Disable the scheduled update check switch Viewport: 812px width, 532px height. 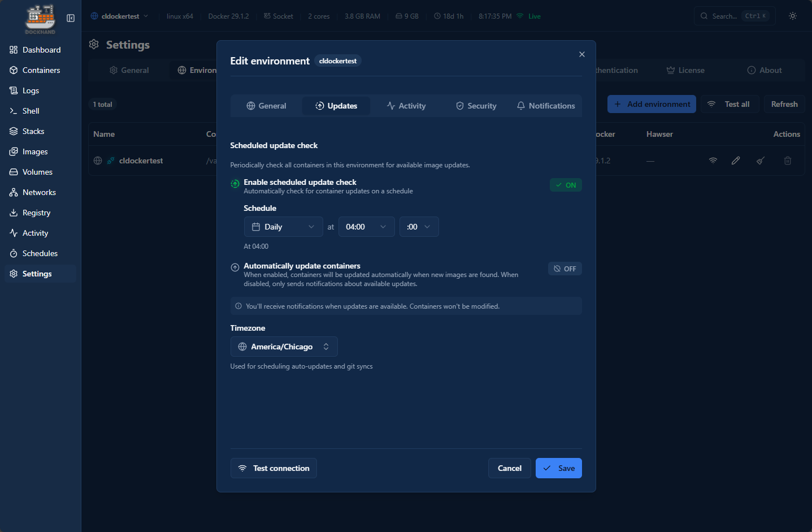click(x=565, y=185)
